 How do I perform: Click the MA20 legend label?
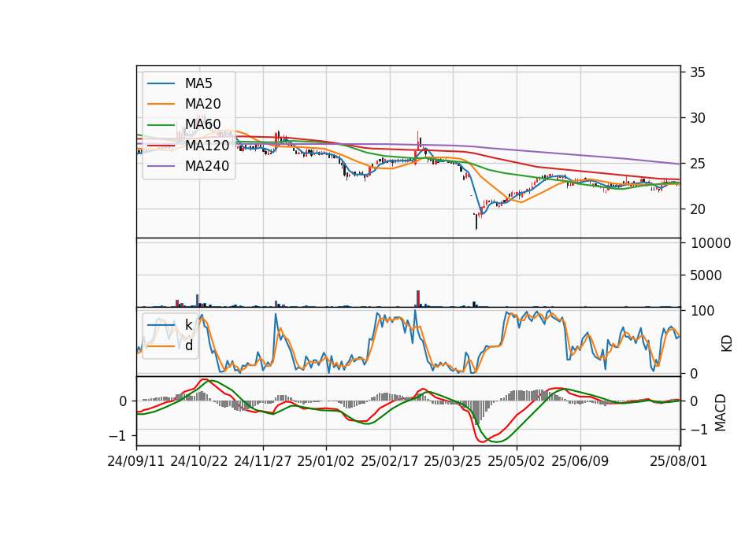click(x=202, y=104)
